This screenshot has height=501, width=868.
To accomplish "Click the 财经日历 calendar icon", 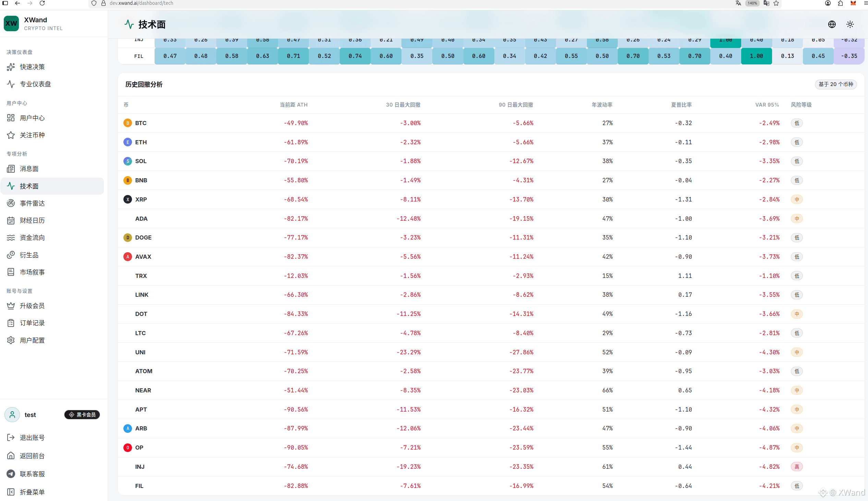I will [11, 221].
